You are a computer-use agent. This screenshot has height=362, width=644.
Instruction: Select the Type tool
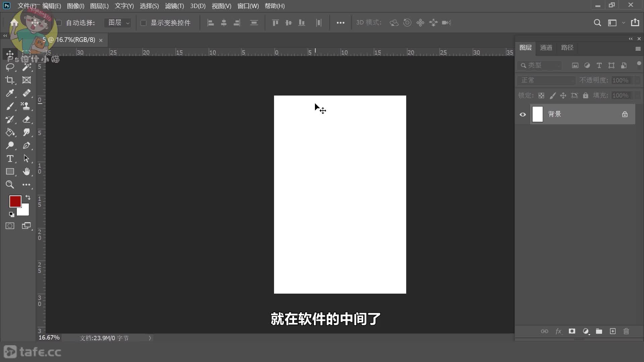[x=10, y=159]
